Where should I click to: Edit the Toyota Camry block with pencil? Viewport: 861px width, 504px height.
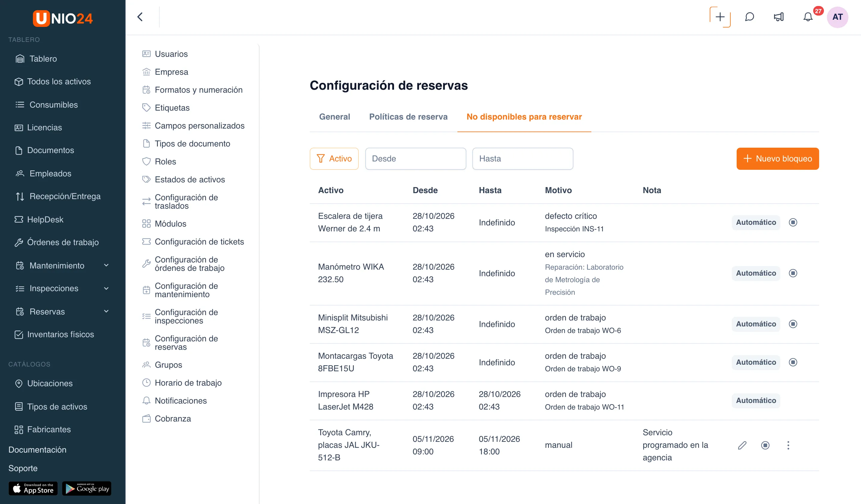742,445
